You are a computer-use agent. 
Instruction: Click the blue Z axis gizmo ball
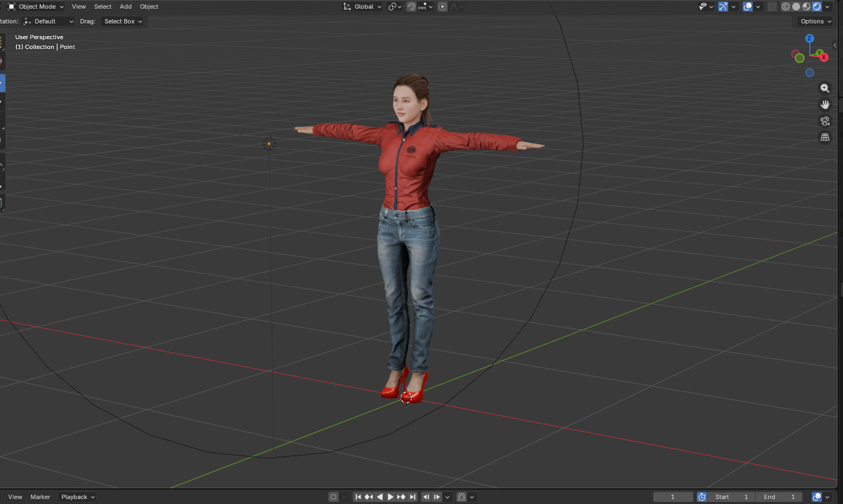[809, 38]
